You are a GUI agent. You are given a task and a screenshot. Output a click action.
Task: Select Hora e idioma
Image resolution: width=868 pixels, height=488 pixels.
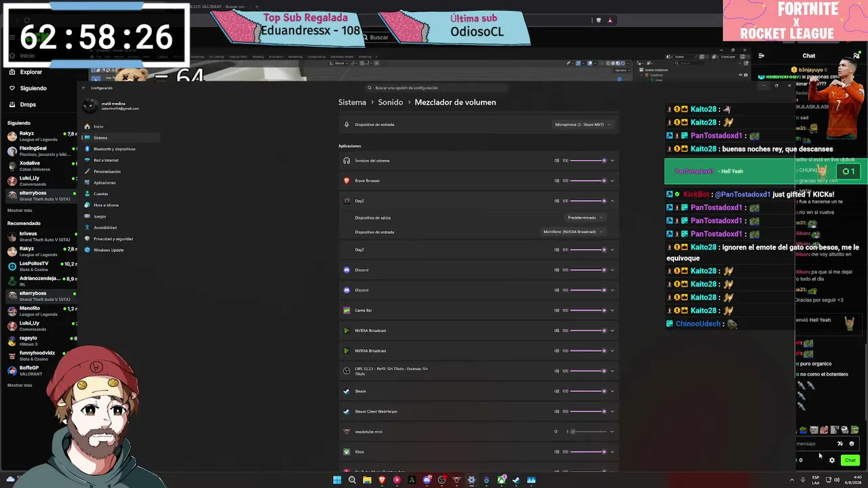[121, 205]
